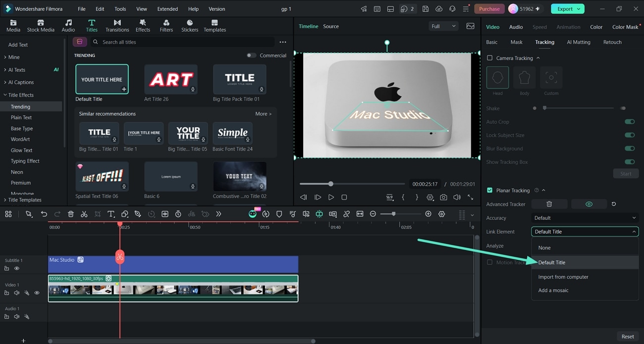Click More in Similar recommendations
This screenshot has height=344, width=644.
click(263, 114)
